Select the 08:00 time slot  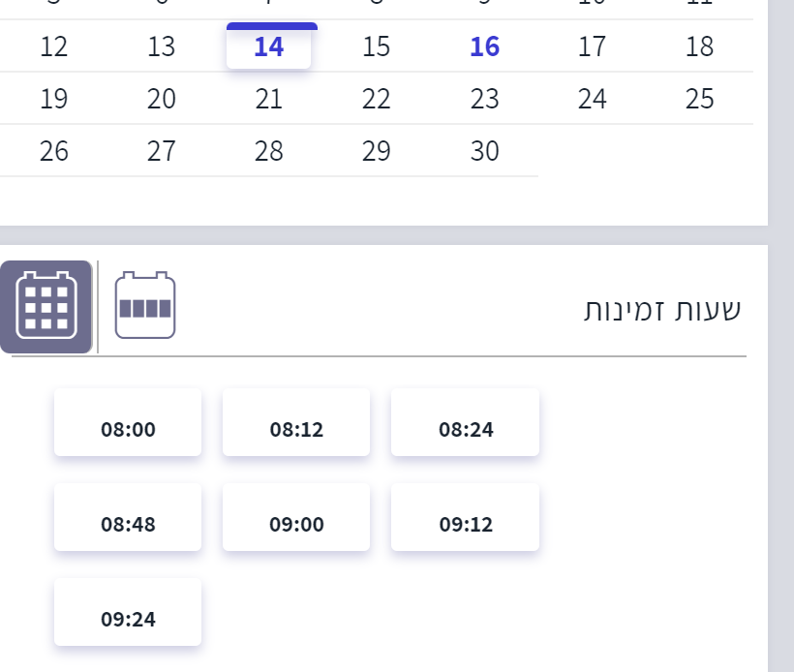click(x=128, y=429)
